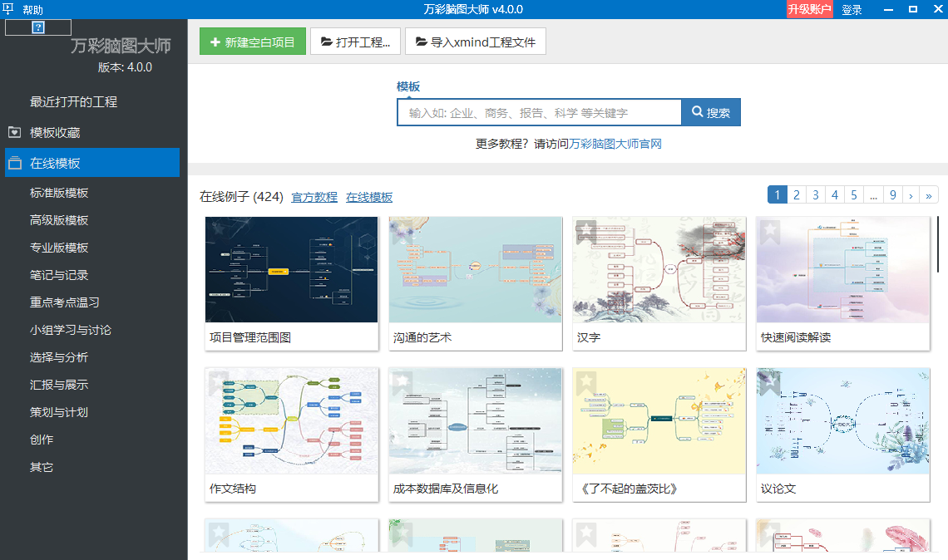This screenshot has height=560, width=948.
Task: Click the question mark help icon
Action: point(37,27)
